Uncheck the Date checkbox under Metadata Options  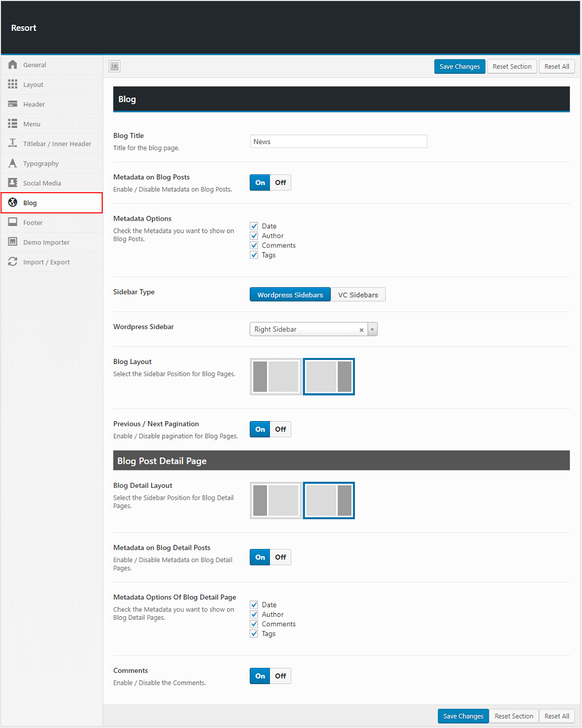[x=254, y=226]
